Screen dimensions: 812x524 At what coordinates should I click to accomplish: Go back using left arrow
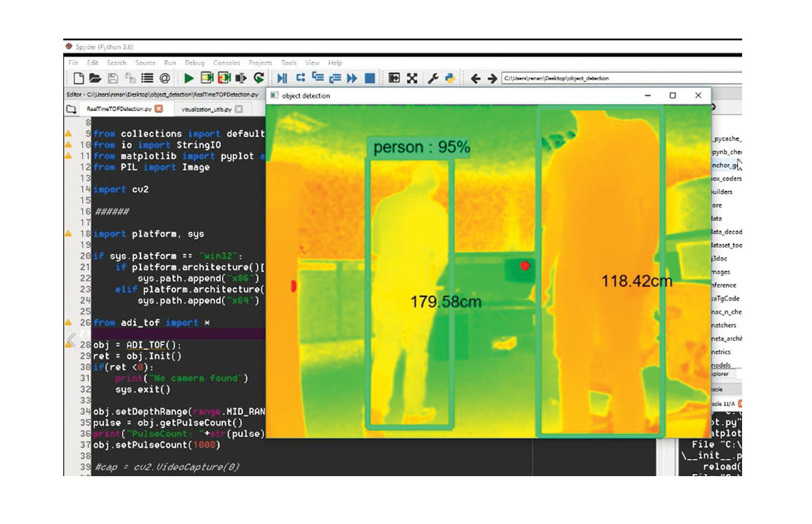[475, 78]
